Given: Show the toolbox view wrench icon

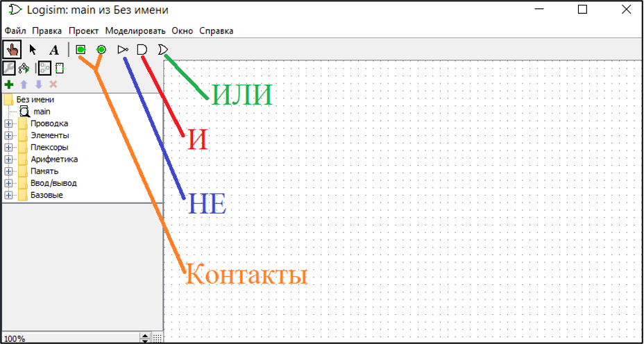Looking at the screenshot, I should pos(8,68).
